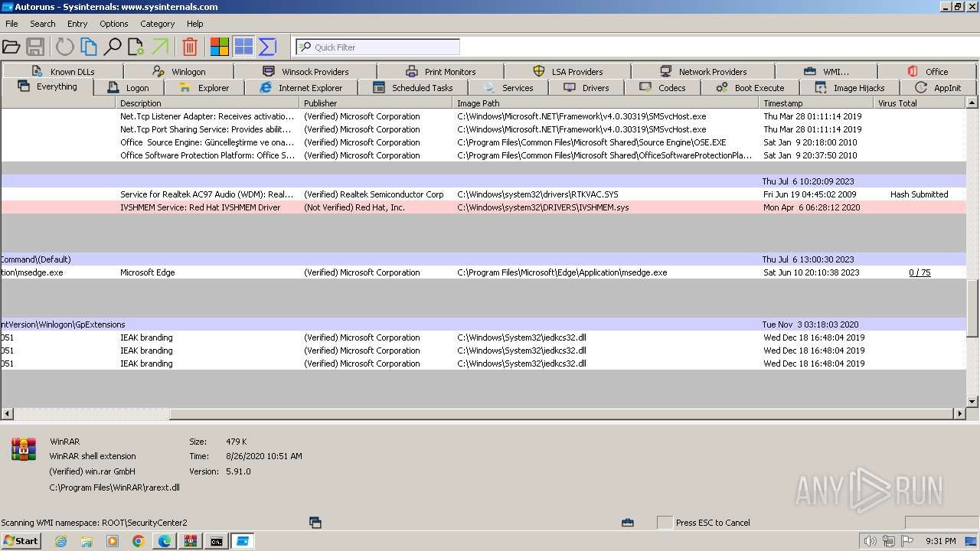This screenshot has width=980, height=551.
Task: Sort by the Virus Total column header
Action: (920, 103)
